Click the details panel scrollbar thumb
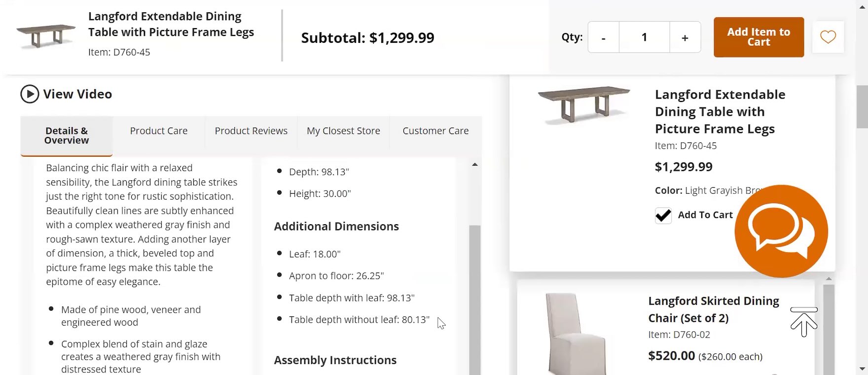 click(x=474, y=296)
